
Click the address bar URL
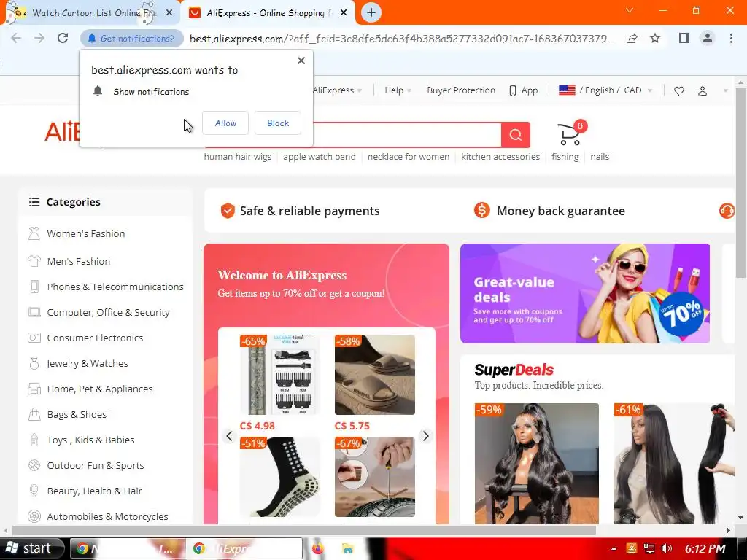401,39
